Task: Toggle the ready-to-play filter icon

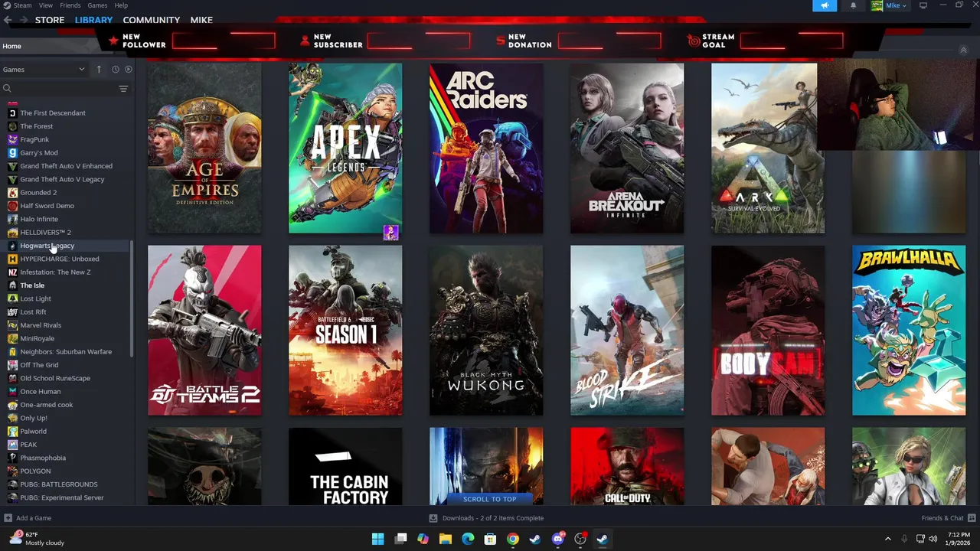Action: click(x=129, y=70)
